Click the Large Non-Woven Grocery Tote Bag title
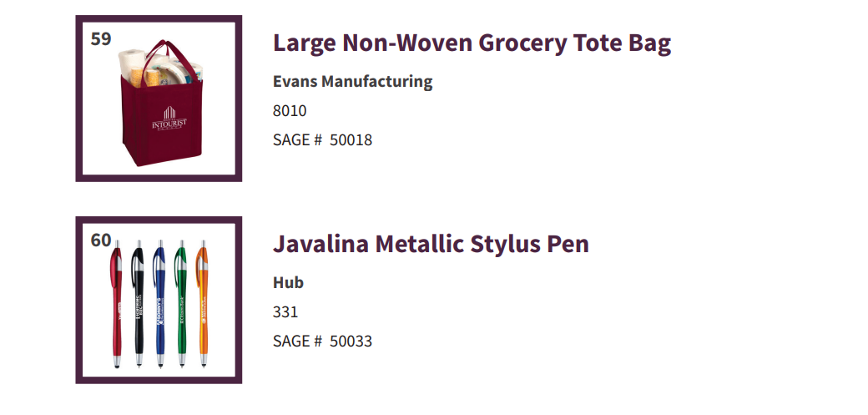The height and width of the screenshot is (415, 868). coord(472,43)
